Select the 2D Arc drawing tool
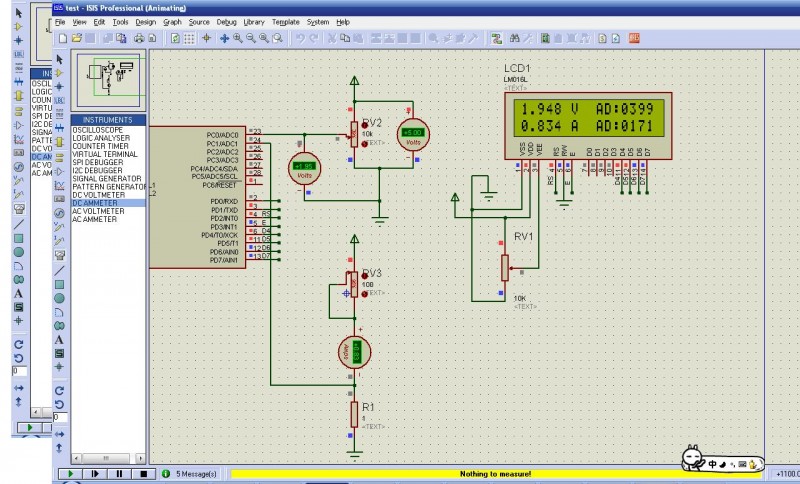800x484 pixels. (60, 312)
